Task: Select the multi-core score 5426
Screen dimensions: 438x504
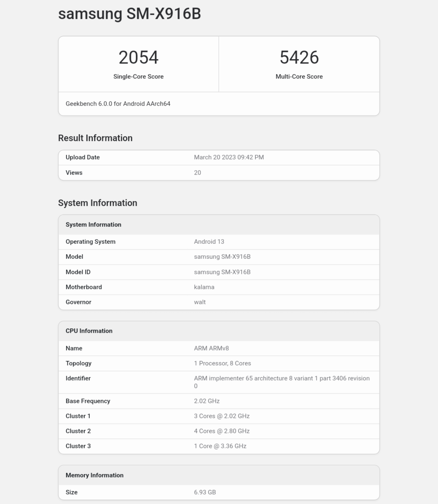Action: (x=299, y=57)
